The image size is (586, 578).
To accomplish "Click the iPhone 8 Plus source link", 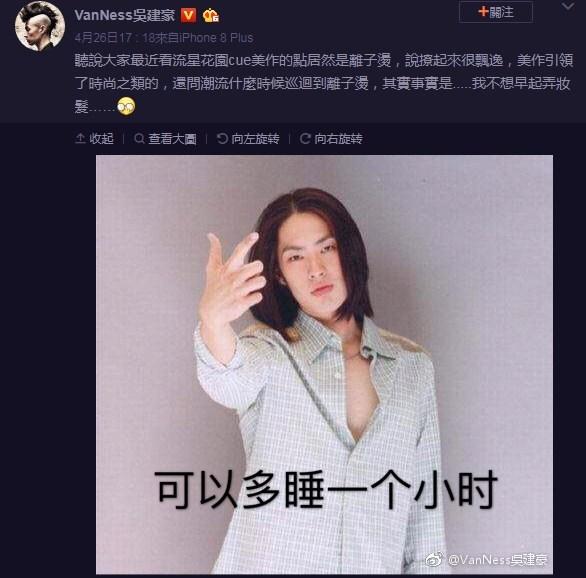I will pos(216,38).
